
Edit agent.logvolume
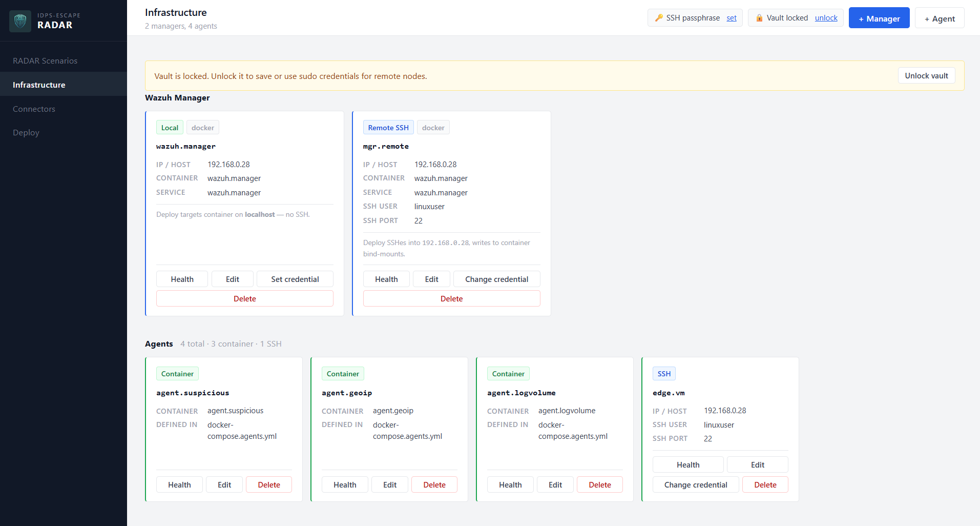555,484
